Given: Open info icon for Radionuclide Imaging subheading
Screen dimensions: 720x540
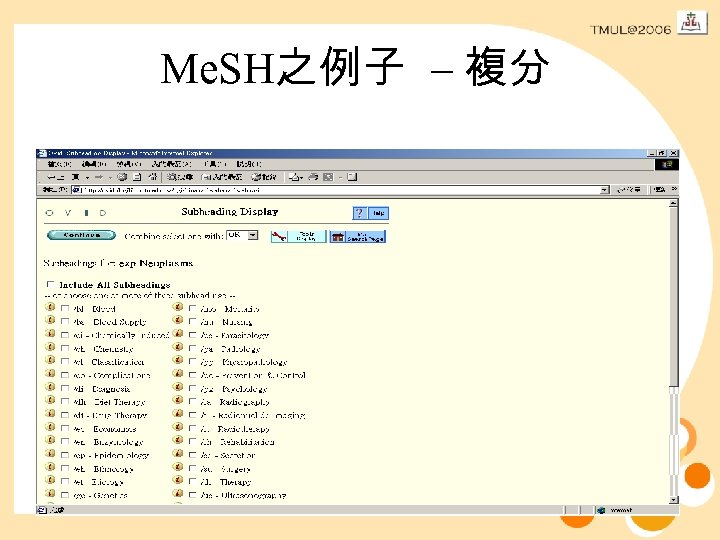Looking at the screenshot, I should coord(178,414).
